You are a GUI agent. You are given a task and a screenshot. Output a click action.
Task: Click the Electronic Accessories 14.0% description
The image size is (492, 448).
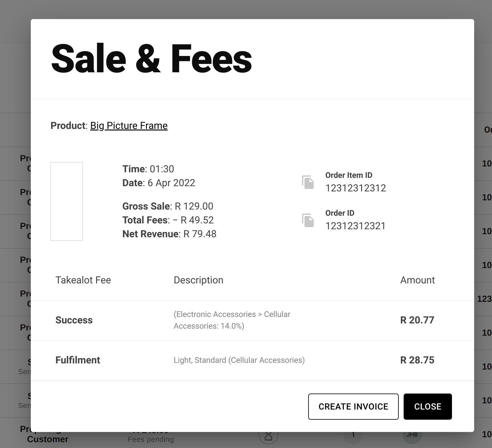(232, 320)
